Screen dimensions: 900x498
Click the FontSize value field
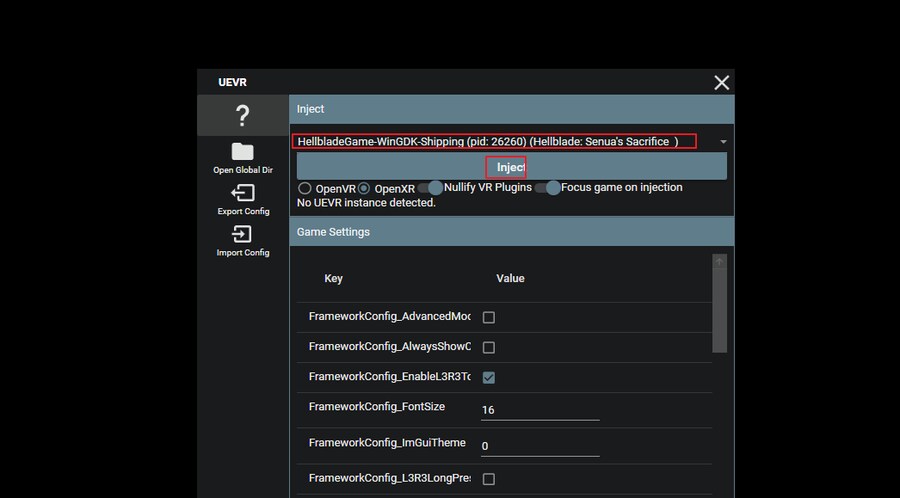point(539,409)
